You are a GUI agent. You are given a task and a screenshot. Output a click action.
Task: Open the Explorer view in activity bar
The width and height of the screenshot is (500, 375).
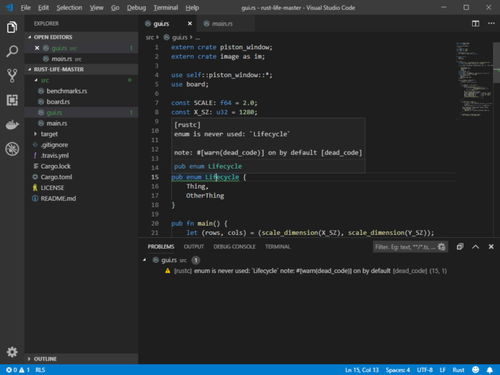tap(12, 27)
